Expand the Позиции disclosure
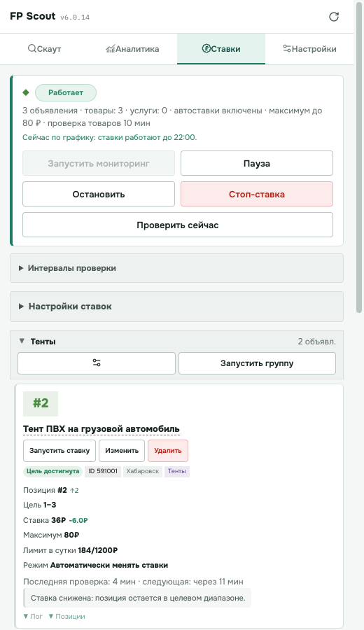This screenshot has width=364, height=630. [x=66, y=616]
